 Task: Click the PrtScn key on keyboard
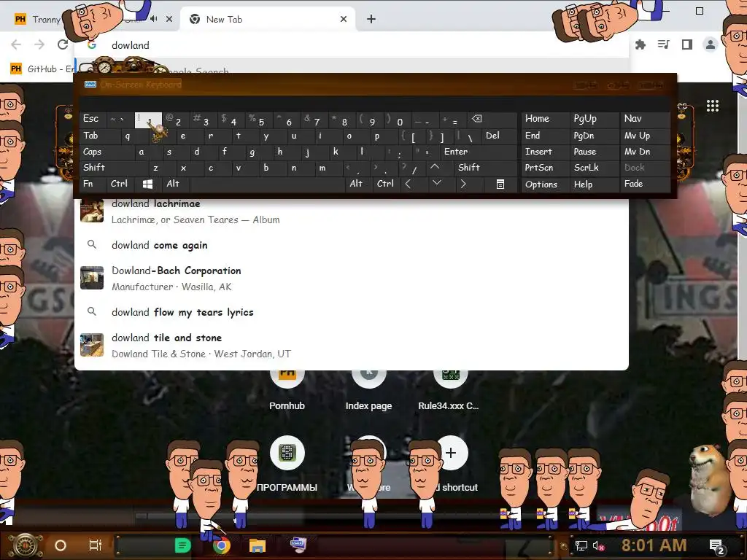545,168
